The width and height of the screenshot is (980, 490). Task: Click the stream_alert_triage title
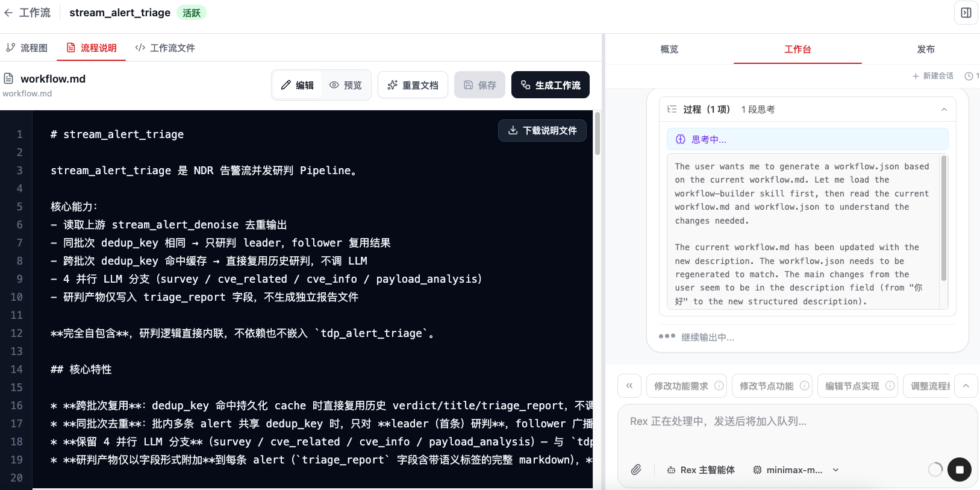[x=120, y=13]
